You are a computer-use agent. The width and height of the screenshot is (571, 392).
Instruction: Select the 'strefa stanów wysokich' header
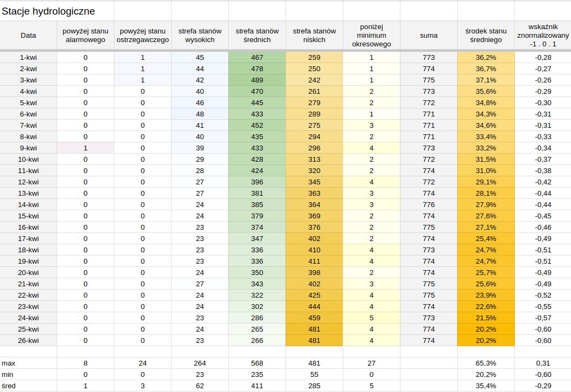point(200,36)
